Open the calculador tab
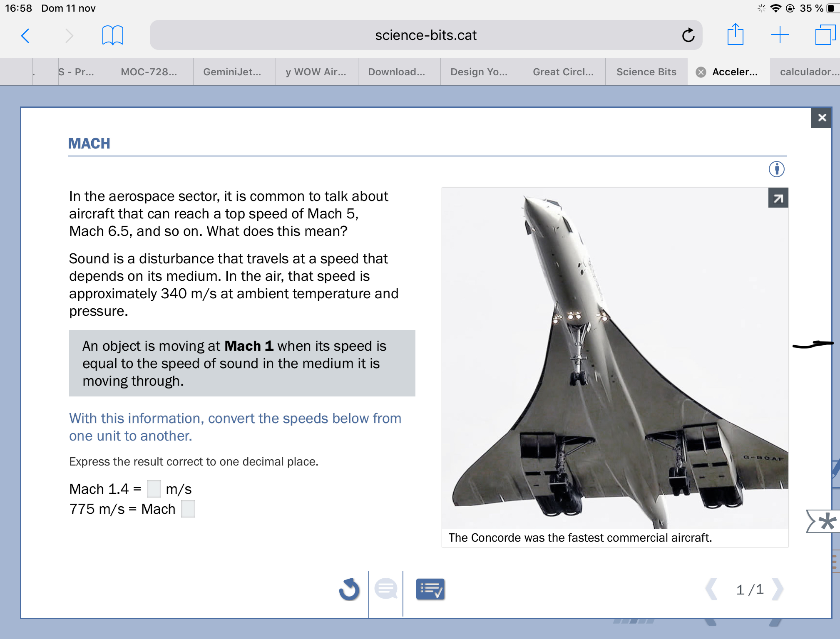The height and width of the screenshot is (639, 840). [x=808, y=72]
